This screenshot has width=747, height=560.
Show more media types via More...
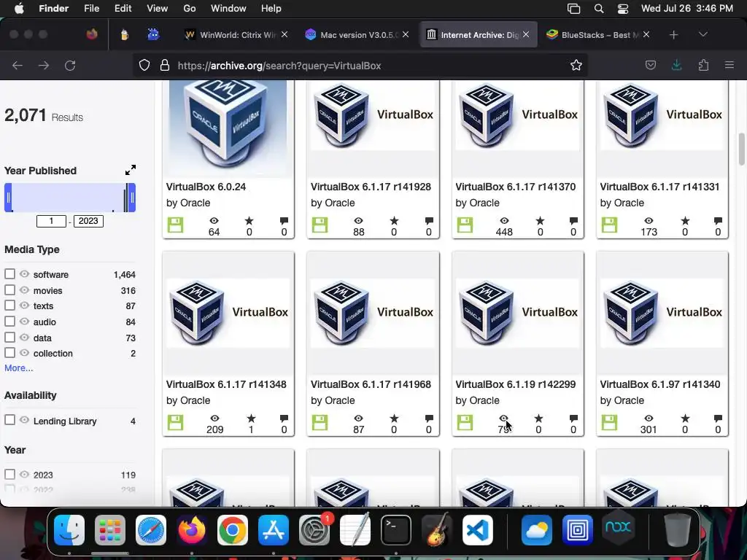pyautogui.click(x=18, y=368)
